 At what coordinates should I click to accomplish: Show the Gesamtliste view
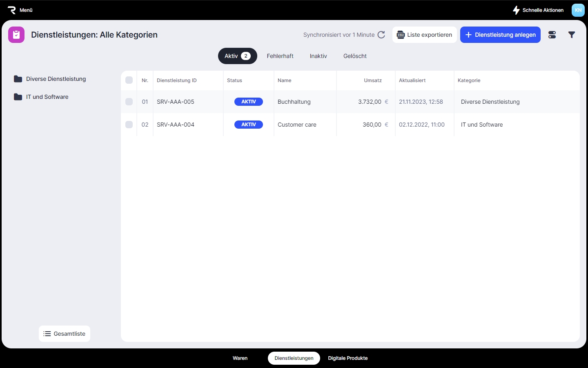pos(65,334)
